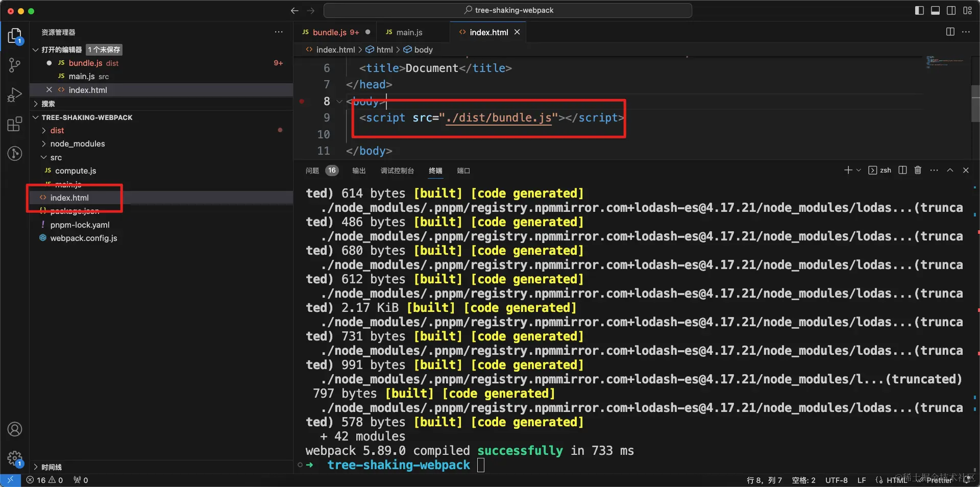Close the terminal panel
The image size is (980, 487).
(x=966, y=170)
